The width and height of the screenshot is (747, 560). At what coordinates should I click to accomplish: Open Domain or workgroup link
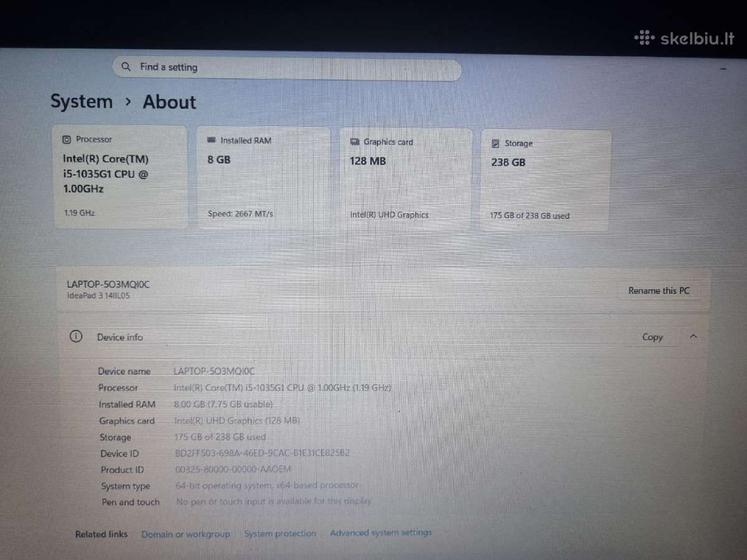pyautogui.click(x=186, y=534)
